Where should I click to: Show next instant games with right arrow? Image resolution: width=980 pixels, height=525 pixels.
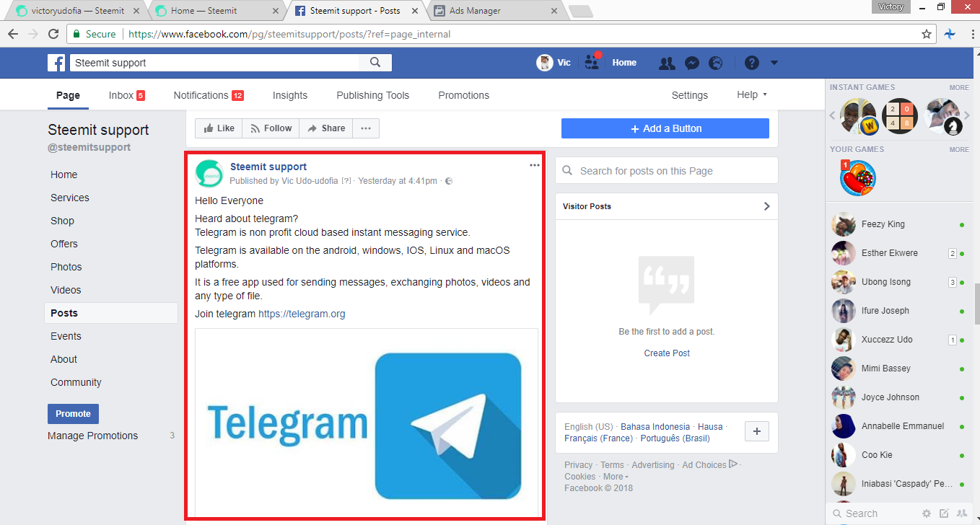click(967, 115)
